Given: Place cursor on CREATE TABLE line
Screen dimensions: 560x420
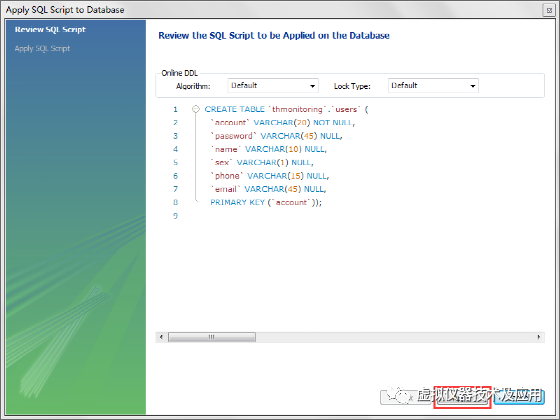Looking at the screenshot, I should (286, 109).
